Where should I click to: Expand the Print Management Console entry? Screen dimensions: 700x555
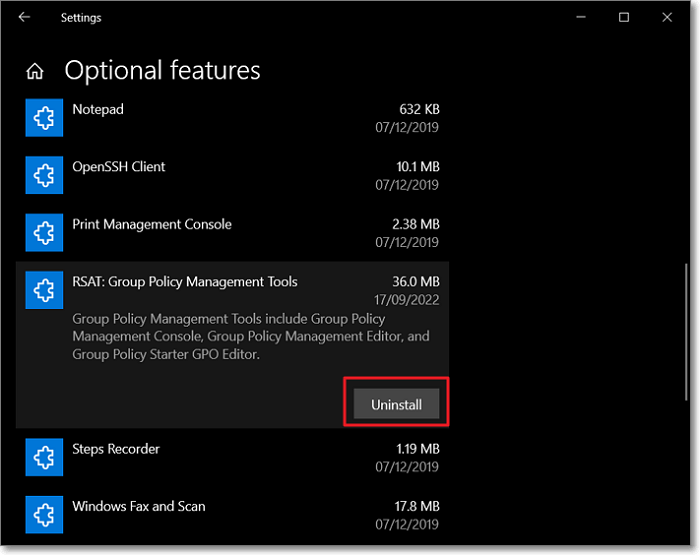(x=233, y=233)
